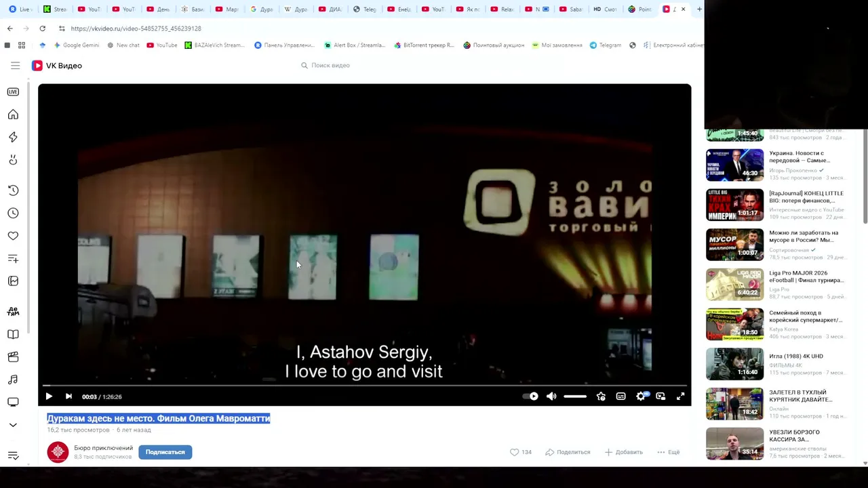Open the Панель Управления bookmark
Screen dimensions: 868x488
284,45
